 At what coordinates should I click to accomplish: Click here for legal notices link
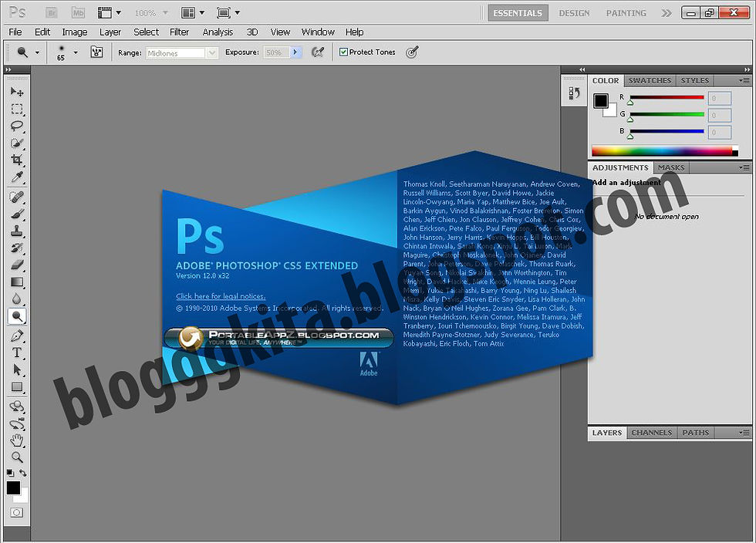point(221,296)
